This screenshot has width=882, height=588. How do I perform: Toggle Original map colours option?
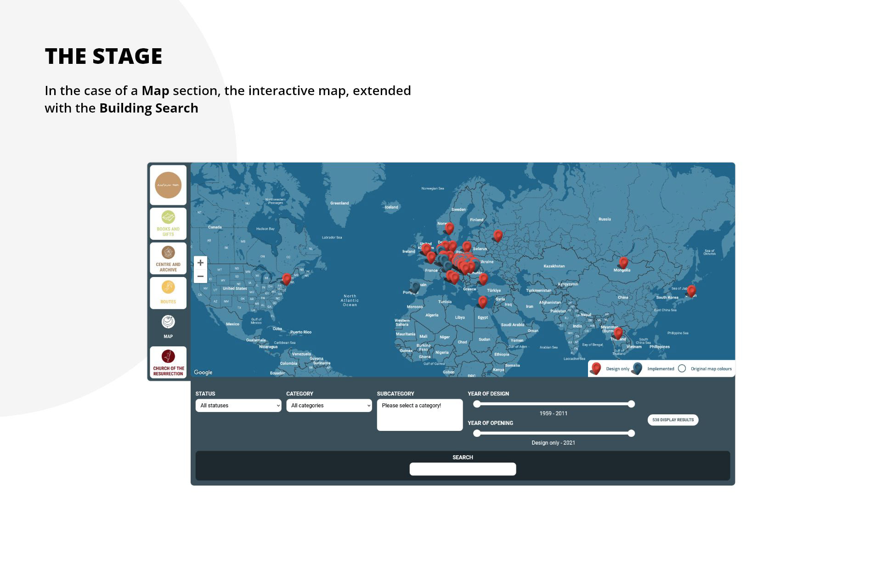[682, 368]
